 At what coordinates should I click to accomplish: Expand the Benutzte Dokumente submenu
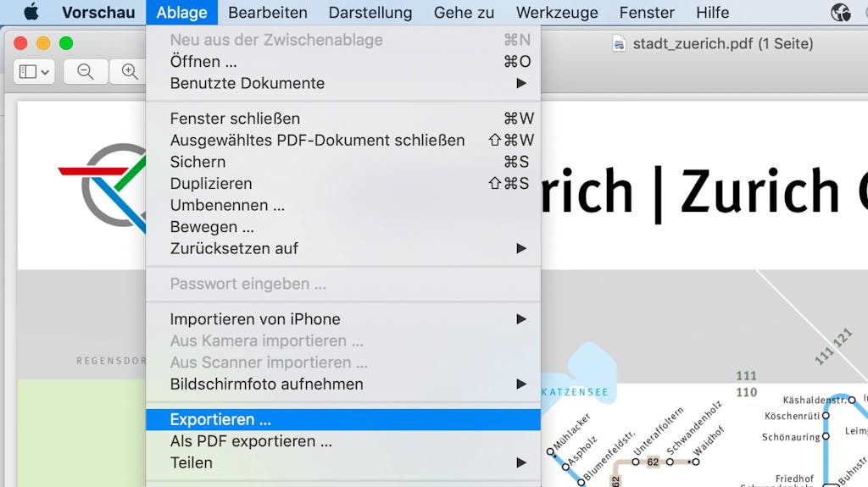pos(343,83)
